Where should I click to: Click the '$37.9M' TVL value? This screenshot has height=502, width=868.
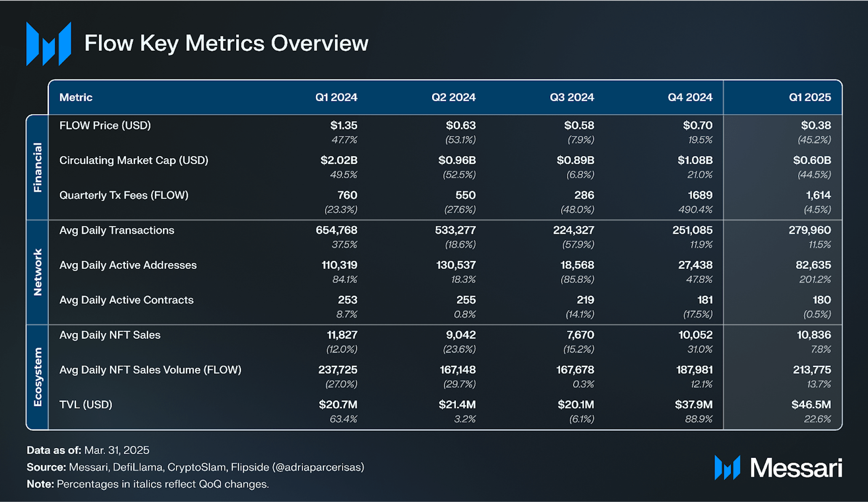click(693, 405)
